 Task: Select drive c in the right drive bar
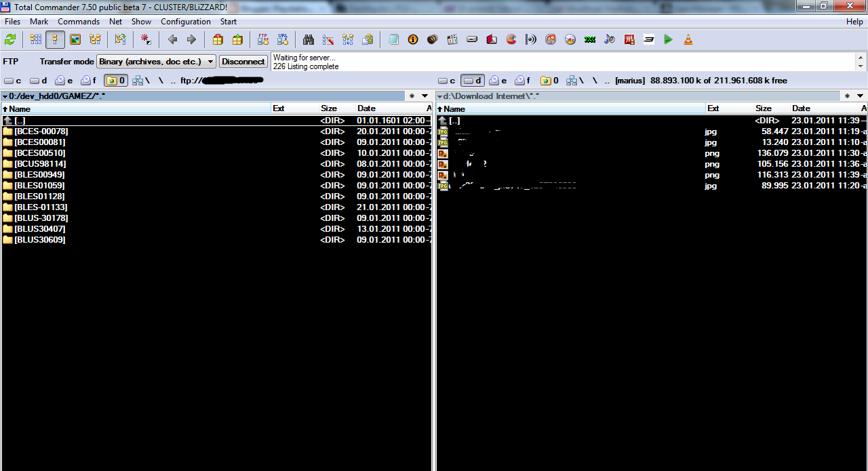pos(447,81)
